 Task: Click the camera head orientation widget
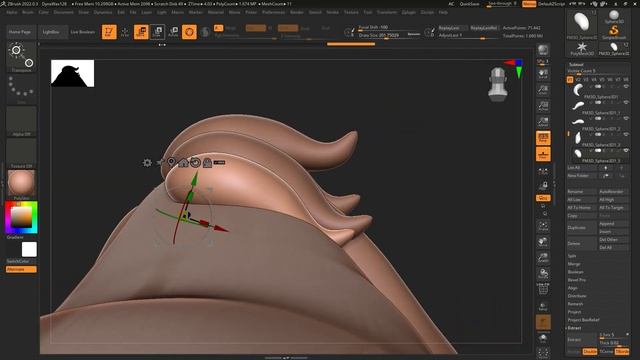point(498,84)
